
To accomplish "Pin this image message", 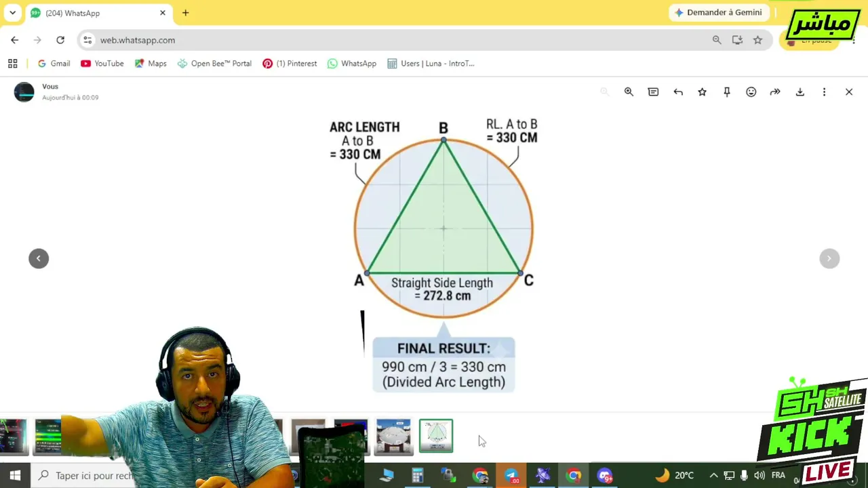I will point(727,92).
